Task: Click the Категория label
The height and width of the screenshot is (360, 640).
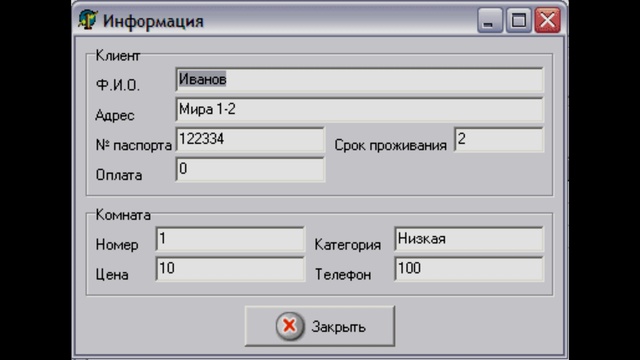Action: (348, 245)
